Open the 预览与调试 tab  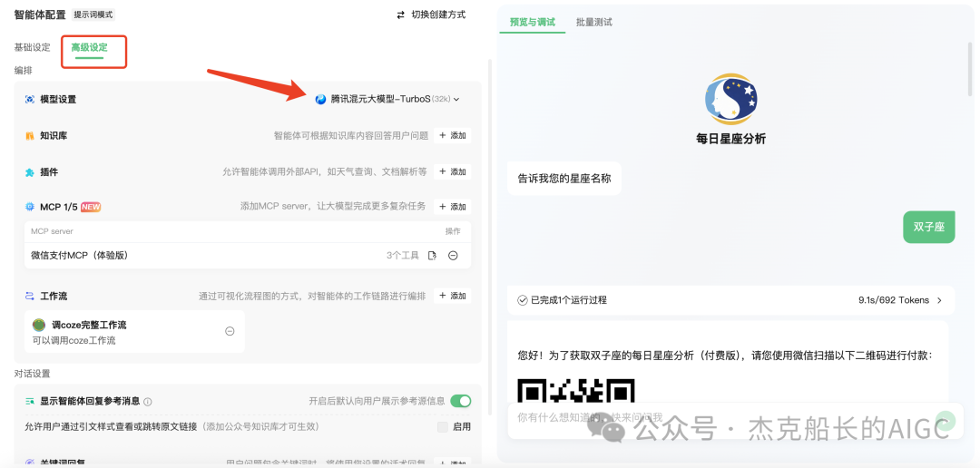pos(533,23)
